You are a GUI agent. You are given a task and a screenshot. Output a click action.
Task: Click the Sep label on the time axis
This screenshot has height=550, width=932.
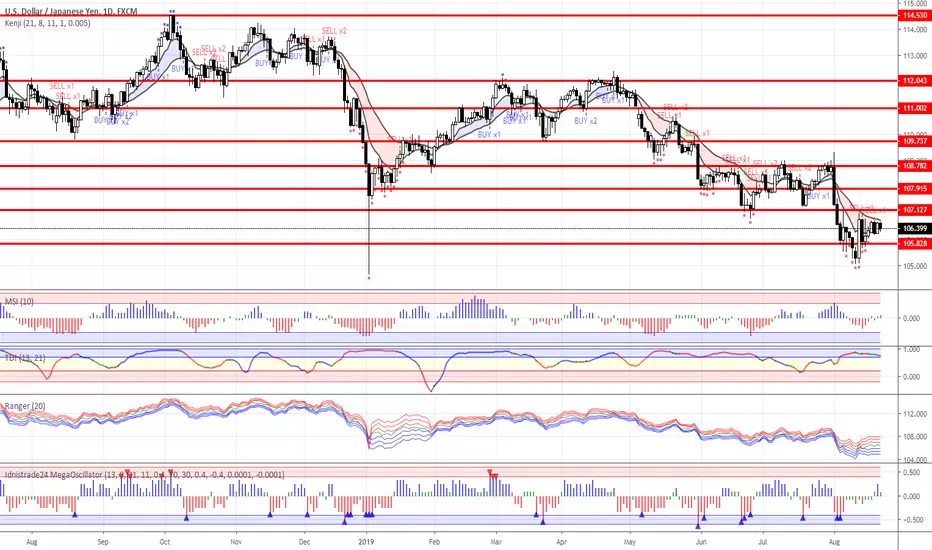tap(103, 542)
